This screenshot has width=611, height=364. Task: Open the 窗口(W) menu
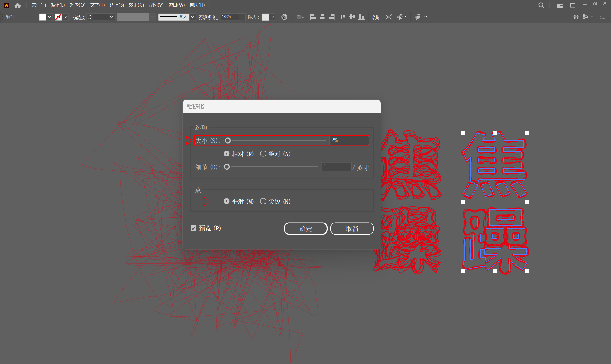pos(176,5)
